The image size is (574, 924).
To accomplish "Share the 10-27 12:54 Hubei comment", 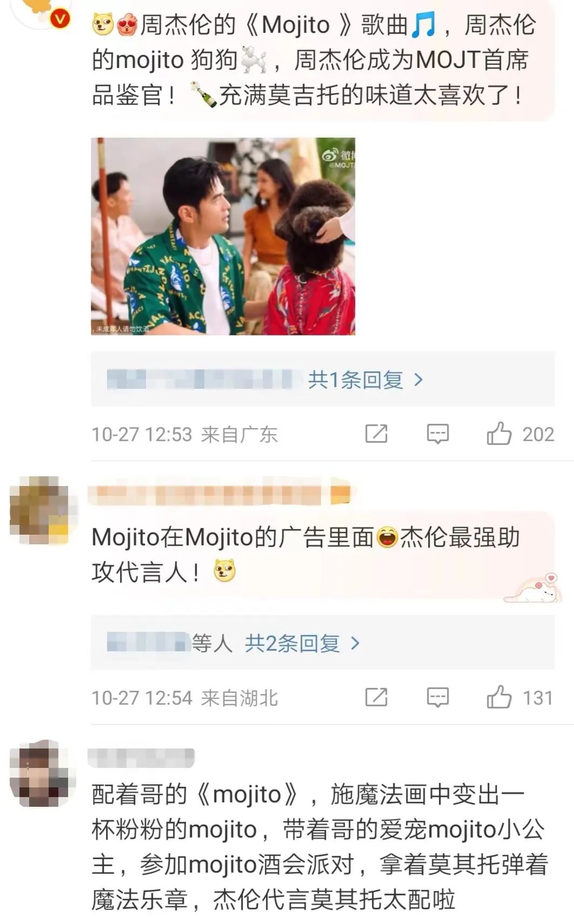I will (376, 697).
